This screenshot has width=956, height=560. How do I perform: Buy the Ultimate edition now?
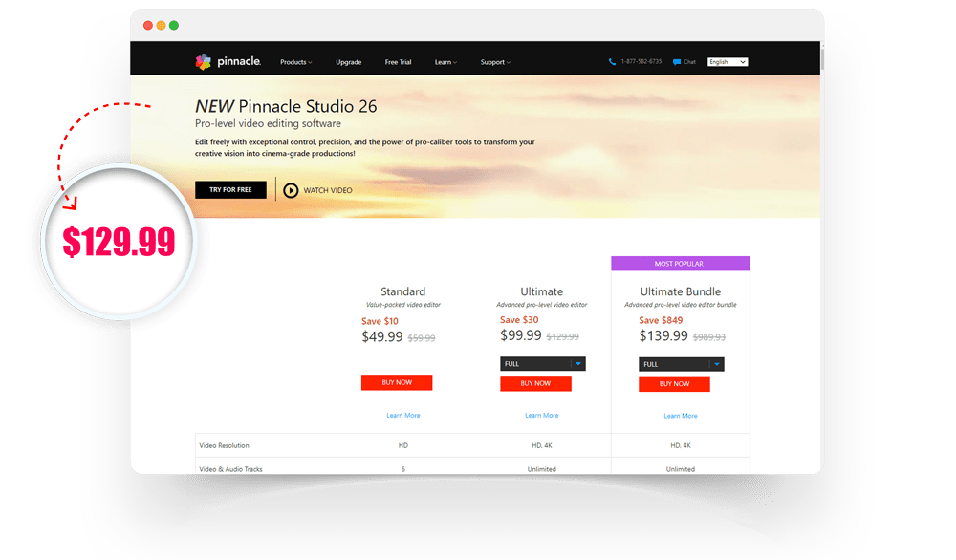pos(535,383)
